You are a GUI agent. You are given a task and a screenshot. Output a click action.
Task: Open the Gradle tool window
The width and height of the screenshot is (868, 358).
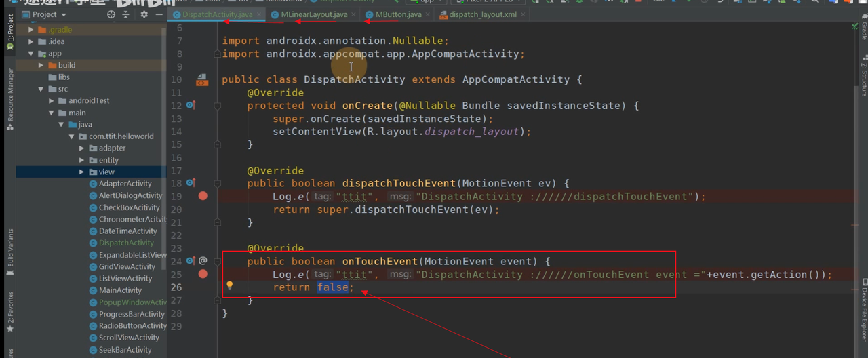click(863, 32)
